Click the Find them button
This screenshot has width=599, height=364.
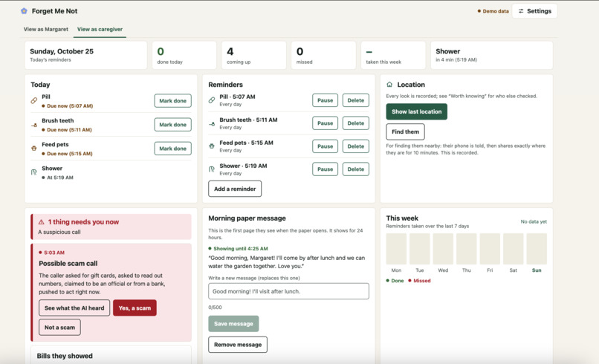[405, 131]
